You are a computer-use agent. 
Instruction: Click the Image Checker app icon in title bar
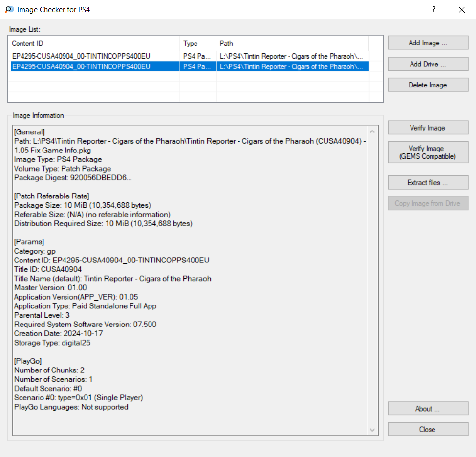click(x=9, y=10)
